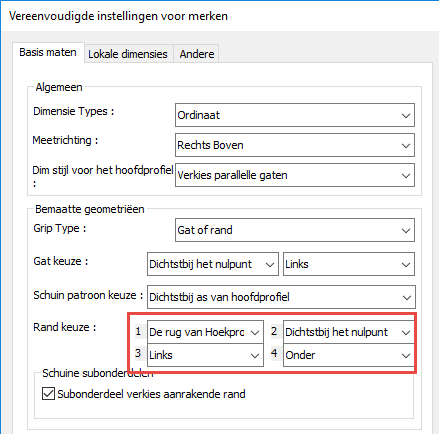The image size is (439, 434).
Task: Open Gat keuze dropdown showing Links
Action: 349,264
